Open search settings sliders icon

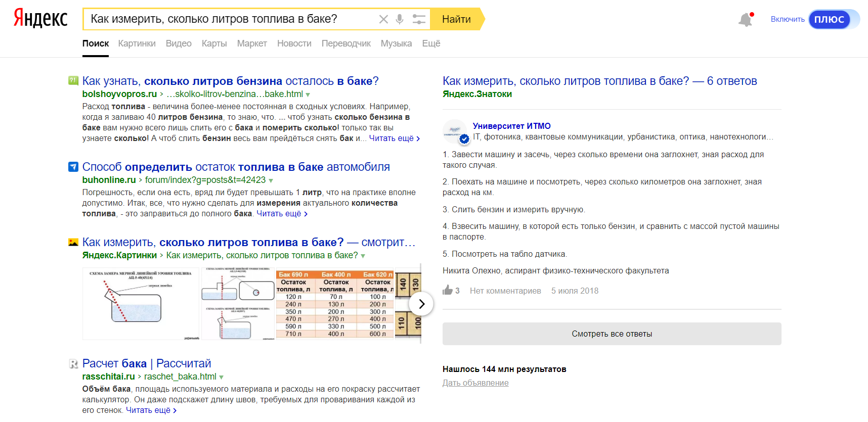pos(419,19)
